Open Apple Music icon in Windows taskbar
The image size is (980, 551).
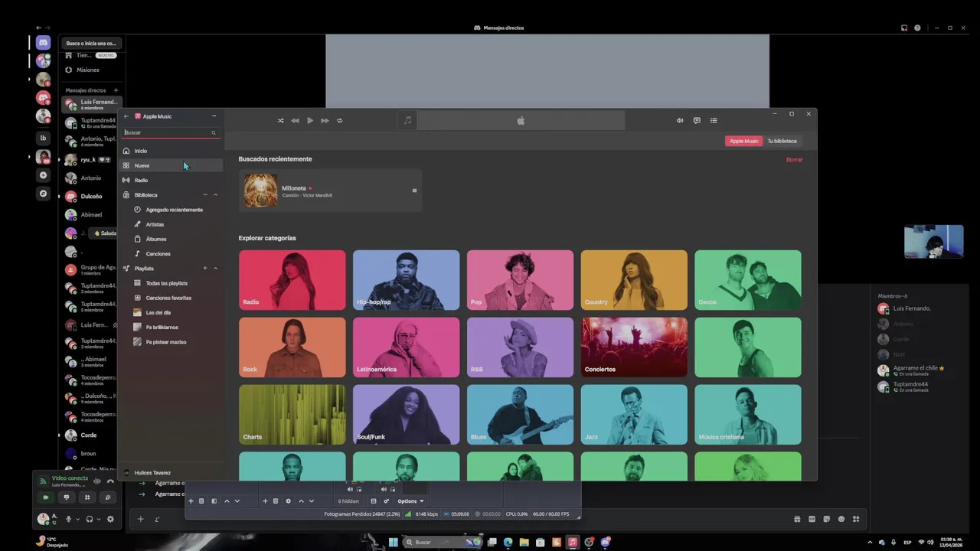pos(573,542)
